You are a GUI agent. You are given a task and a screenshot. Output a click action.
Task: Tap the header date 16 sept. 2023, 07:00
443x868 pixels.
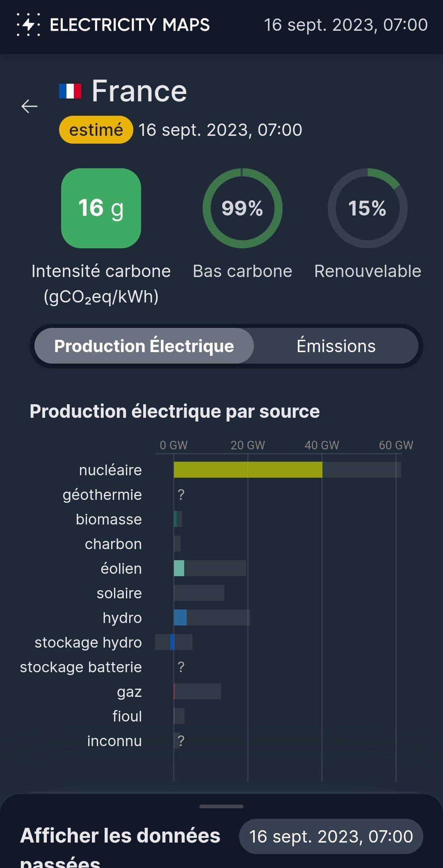346,25
